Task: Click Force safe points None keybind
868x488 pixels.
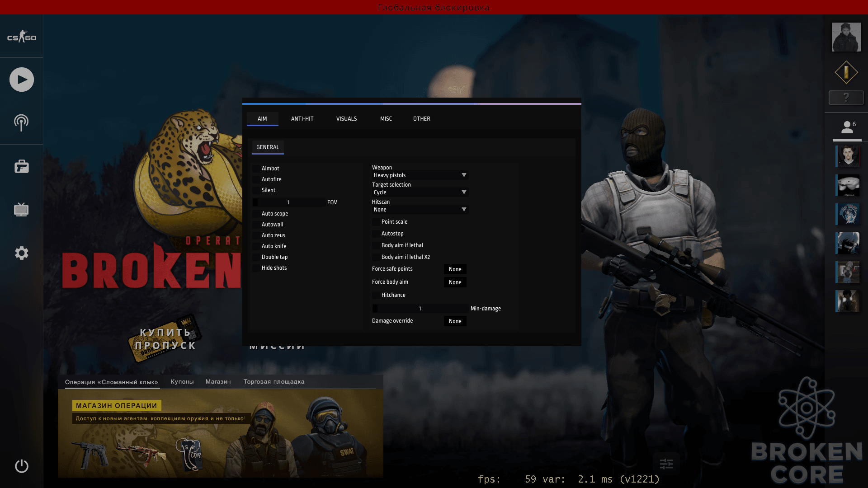Action: coord(455,269)
